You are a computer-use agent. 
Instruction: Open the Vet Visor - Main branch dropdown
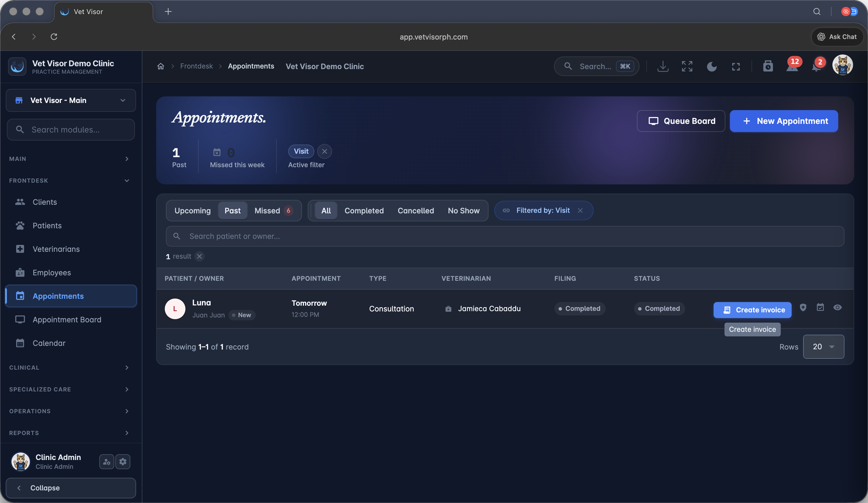coord(71,100)
